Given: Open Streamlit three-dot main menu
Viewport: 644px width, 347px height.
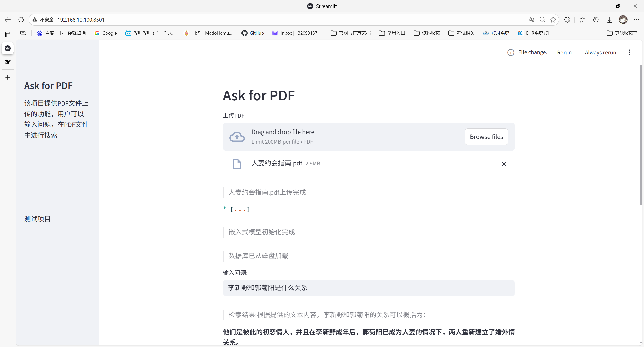Looking at the screenshot, I should [x=629, y=52].
